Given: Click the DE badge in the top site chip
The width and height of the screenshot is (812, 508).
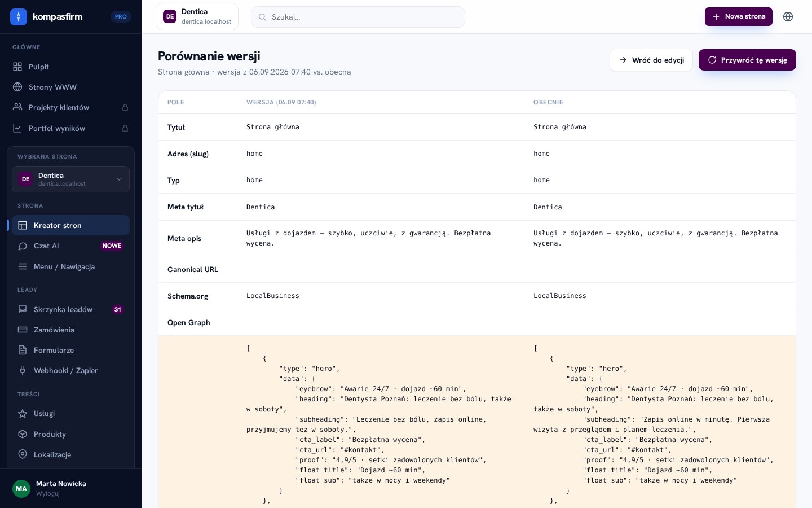Looking at the screenshot, I should (x=170, y=16).
